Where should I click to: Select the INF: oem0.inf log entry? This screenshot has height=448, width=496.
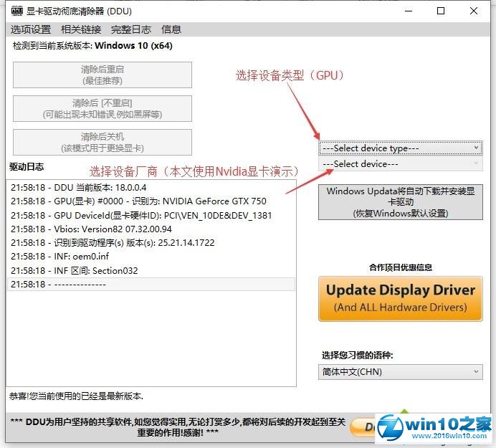59,257
